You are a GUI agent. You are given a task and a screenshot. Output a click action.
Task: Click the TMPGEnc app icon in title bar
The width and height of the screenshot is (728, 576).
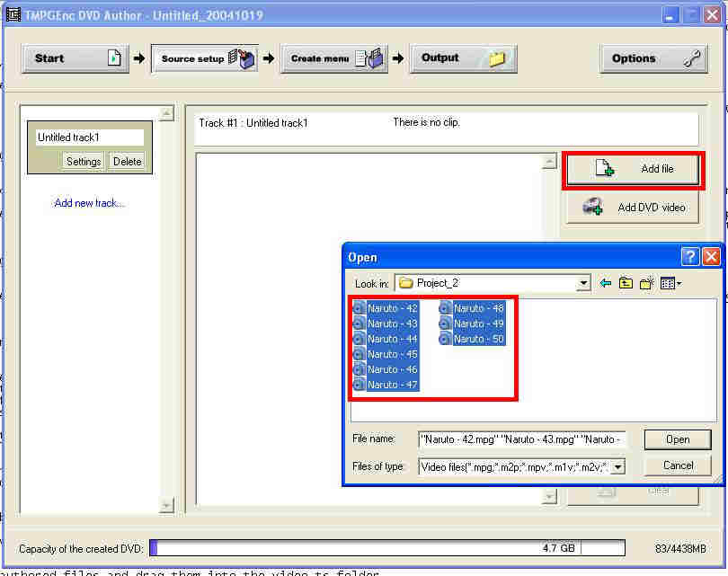[13, 15]
